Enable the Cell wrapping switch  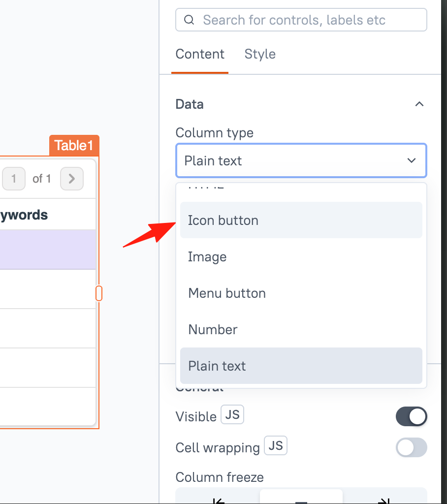click(x=411, y=447)
